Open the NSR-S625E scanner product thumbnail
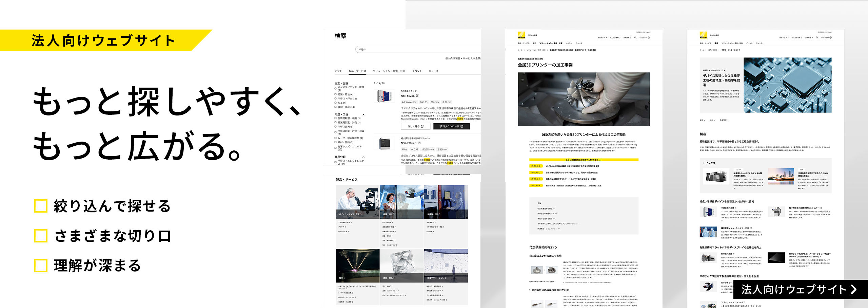This screenshot has height=308, width=868. click(384, 96)
